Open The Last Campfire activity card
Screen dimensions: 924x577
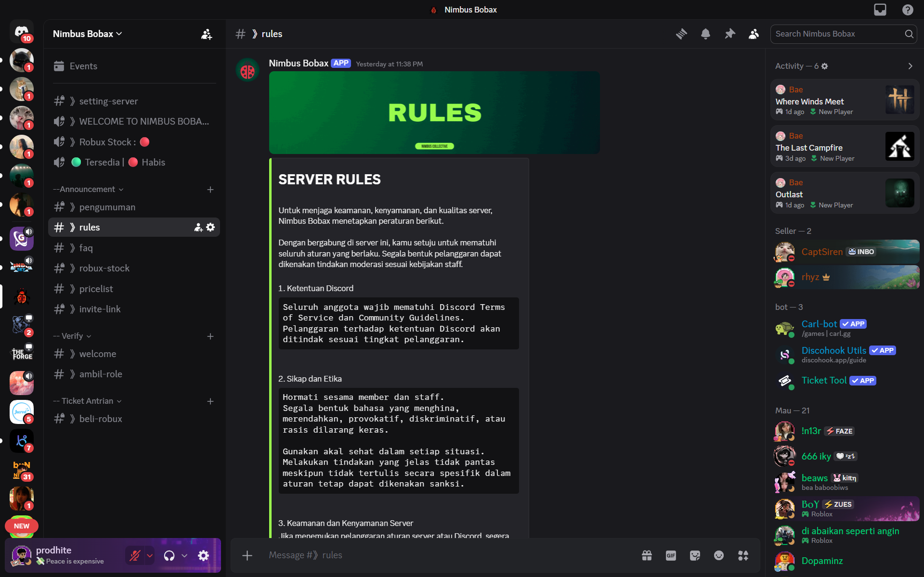coord(845,146)
